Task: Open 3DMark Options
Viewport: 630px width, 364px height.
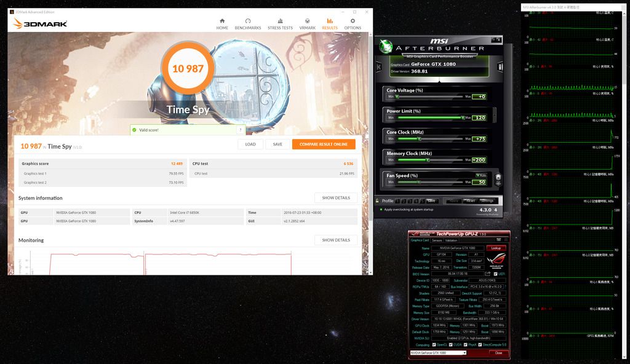Action: pos(353,24)
